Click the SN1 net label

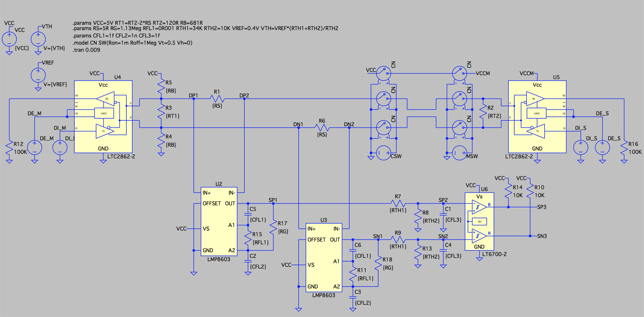click(378, 236)
